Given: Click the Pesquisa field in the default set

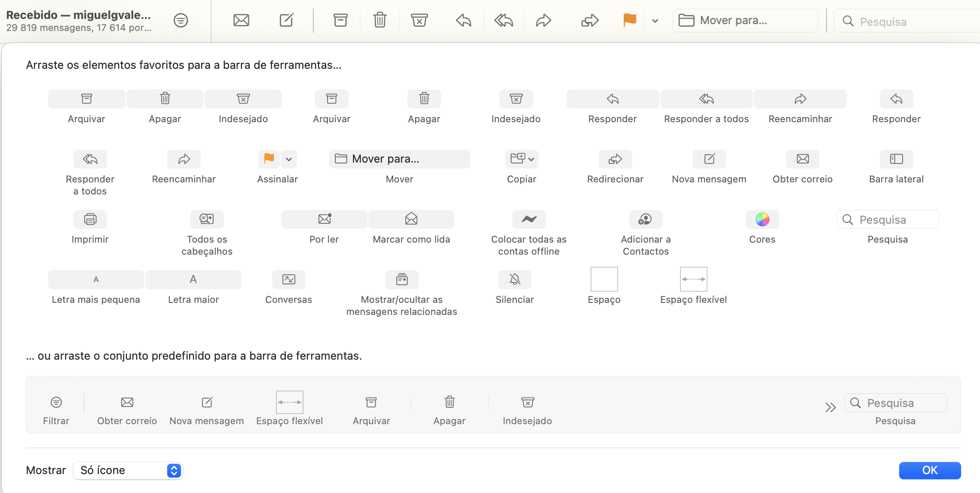Looking at the screenshot, I should [896, 403].
